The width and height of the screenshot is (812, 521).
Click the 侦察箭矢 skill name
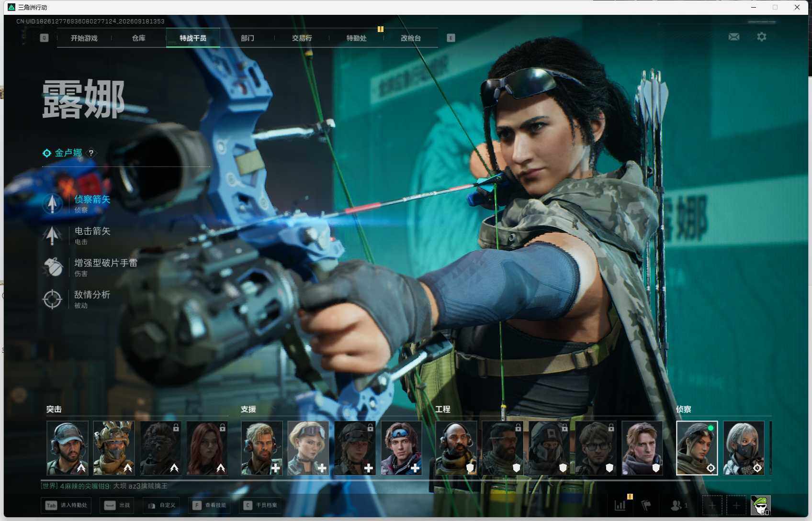[92, 199]
